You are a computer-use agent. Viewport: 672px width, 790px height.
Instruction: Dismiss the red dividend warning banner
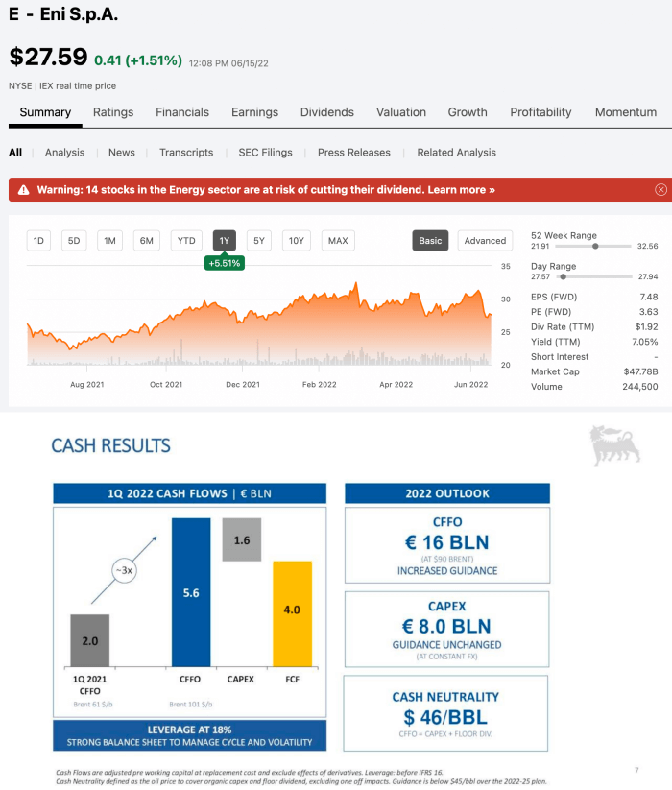[660, 189]
